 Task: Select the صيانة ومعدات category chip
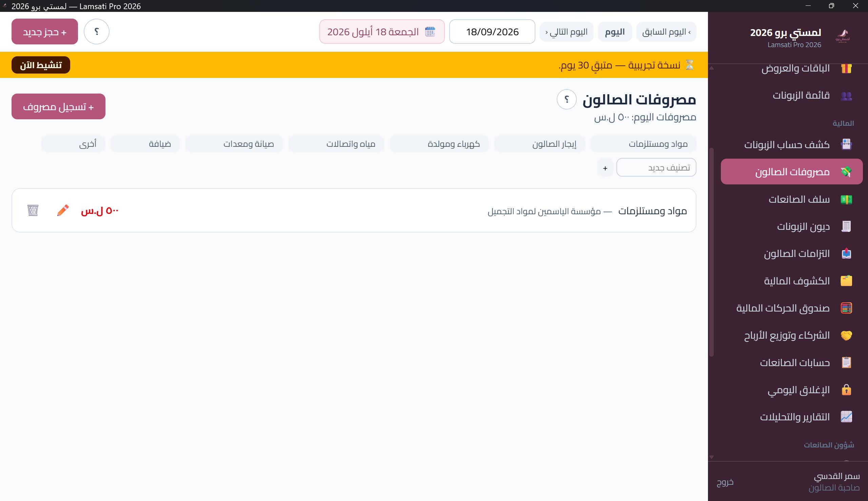pos(234,144)
